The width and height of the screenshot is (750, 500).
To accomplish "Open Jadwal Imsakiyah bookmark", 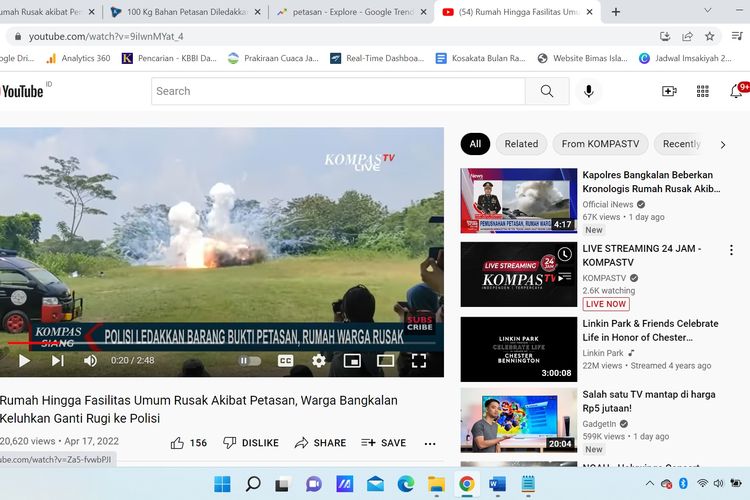I will click(686, 58).
